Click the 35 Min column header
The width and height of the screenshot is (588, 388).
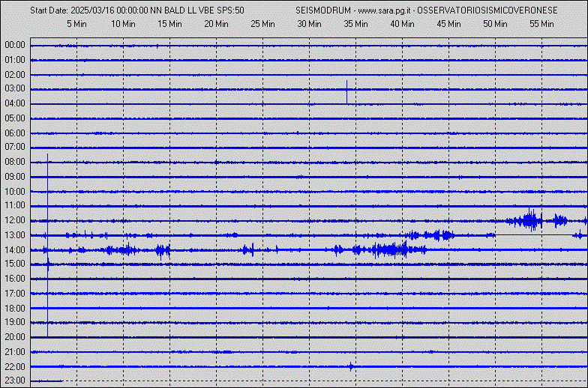(x=355, y=24)
